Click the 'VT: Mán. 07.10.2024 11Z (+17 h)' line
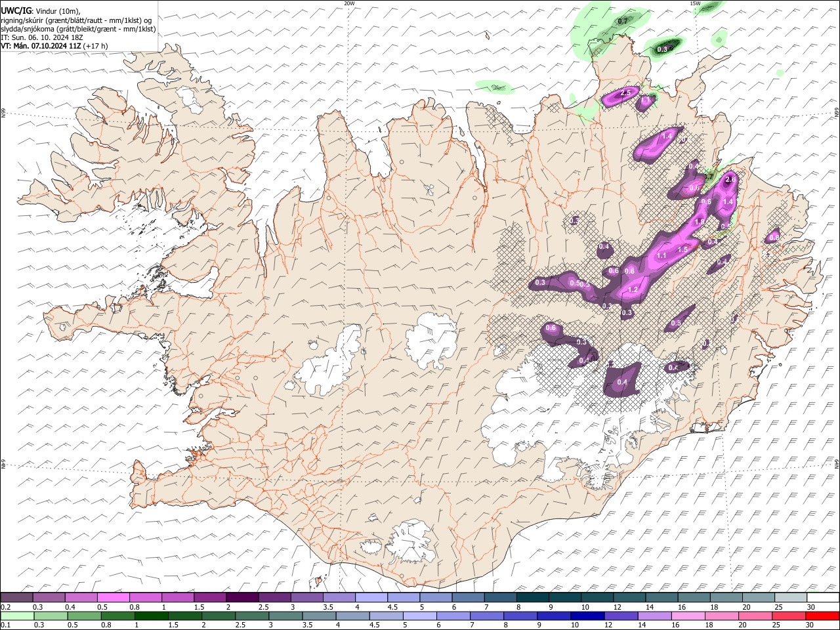The width and height of the screenshot is (840, 630). (54, 46)
